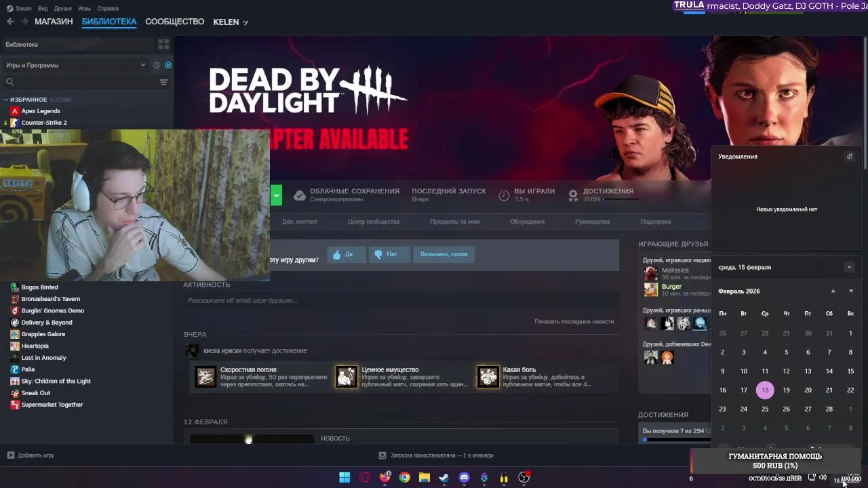Image resolution: width=868 pixels, height=488 pixels.
Task: Select Bogos Binted in the list
Action: (39, 287)
